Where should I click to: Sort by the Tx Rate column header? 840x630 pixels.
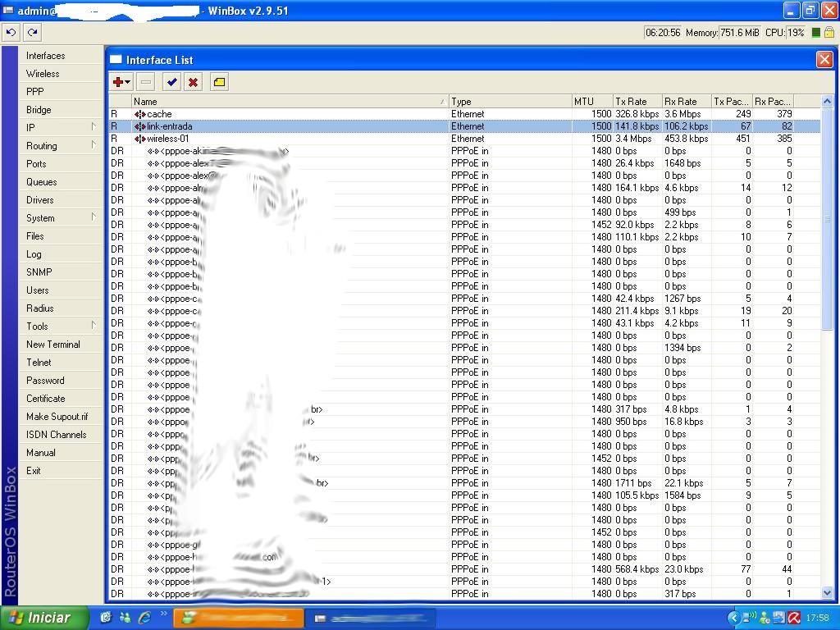pos(637,101)
